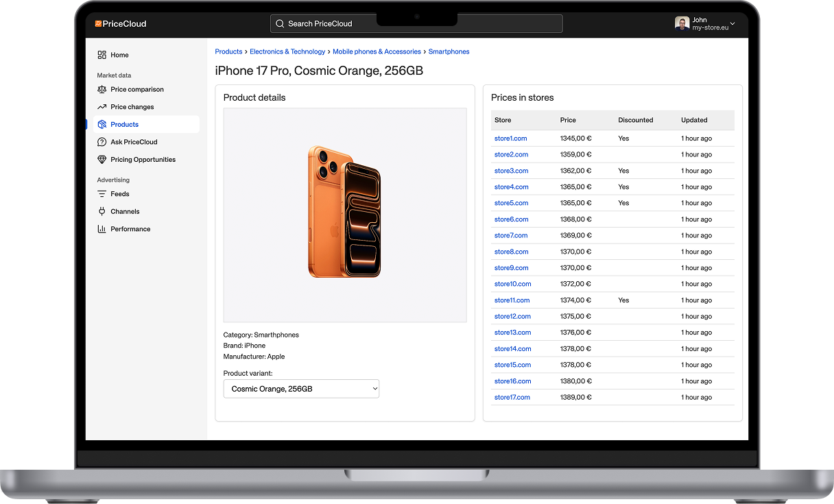Viewport: 834px width, 504px height.
Task: Open the Product variant dropdown
Action: pos(301,389)
